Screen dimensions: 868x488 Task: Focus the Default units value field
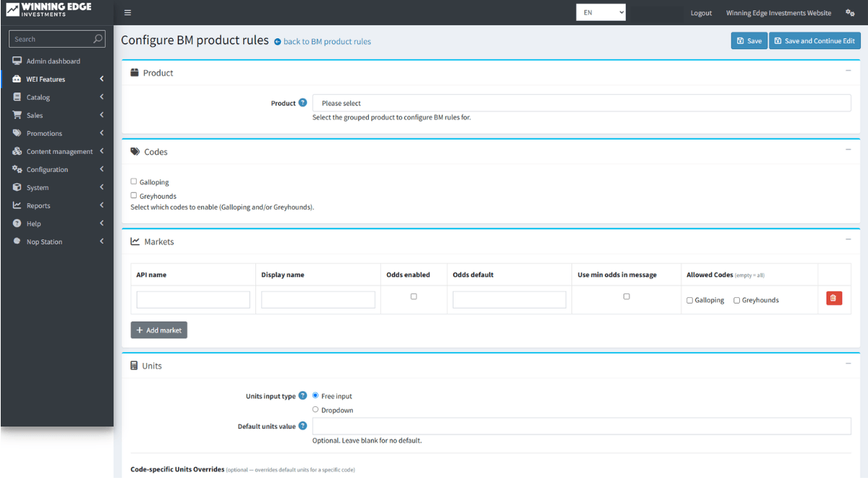pyautogui.click(x=582, y=426)
